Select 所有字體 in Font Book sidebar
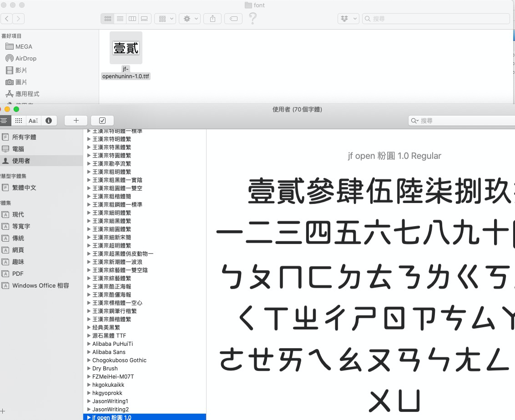 [x=24, y=137]
